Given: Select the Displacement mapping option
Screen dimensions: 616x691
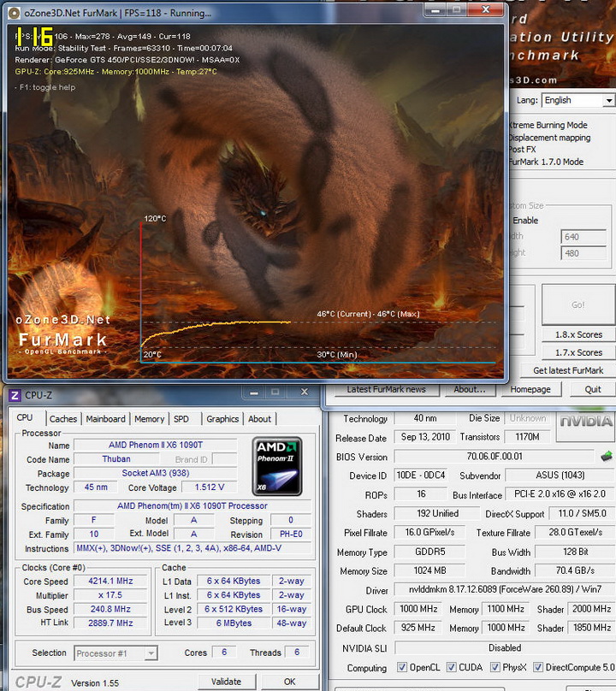Looking at the screenshot, I should [550, 138].
